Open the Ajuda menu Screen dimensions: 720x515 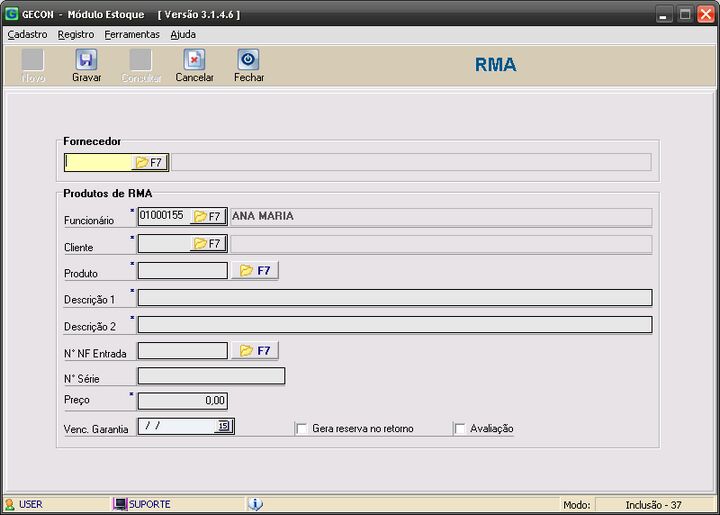pos(183,34)
